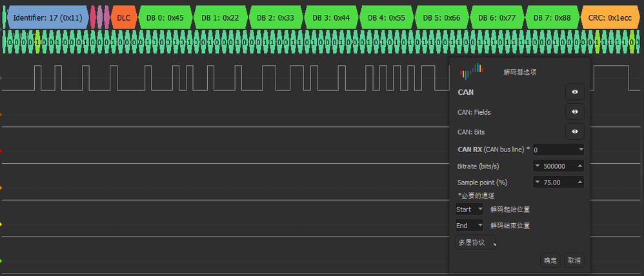This screenshot has width=644, height=276.
Task: Increase Sample point using its up arrow
Action: [x=579, y=182]
